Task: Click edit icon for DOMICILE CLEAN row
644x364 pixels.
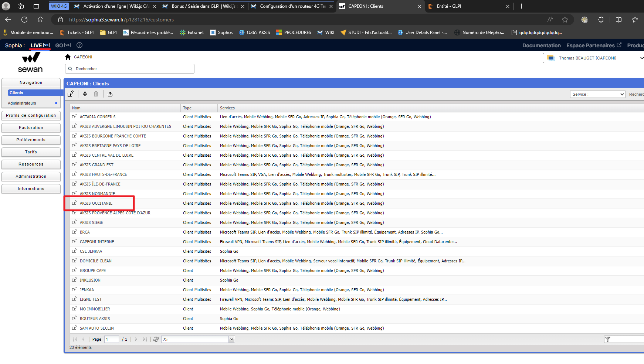Action: click(74, 261)
